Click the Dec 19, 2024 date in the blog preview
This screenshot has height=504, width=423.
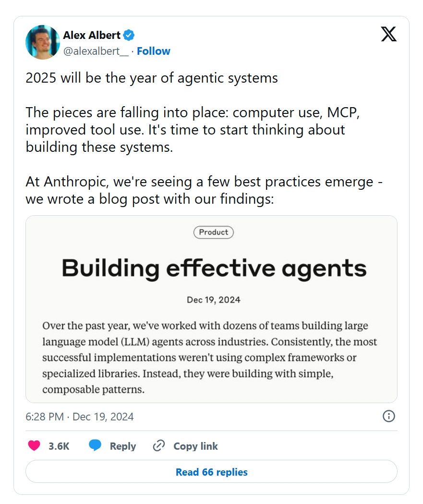pos(214,300)
